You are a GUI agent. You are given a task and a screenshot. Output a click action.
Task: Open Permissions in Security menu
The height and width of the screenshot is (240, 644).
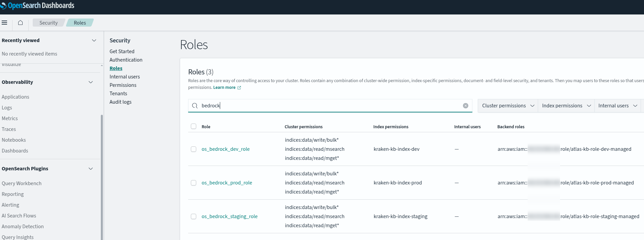123,85
